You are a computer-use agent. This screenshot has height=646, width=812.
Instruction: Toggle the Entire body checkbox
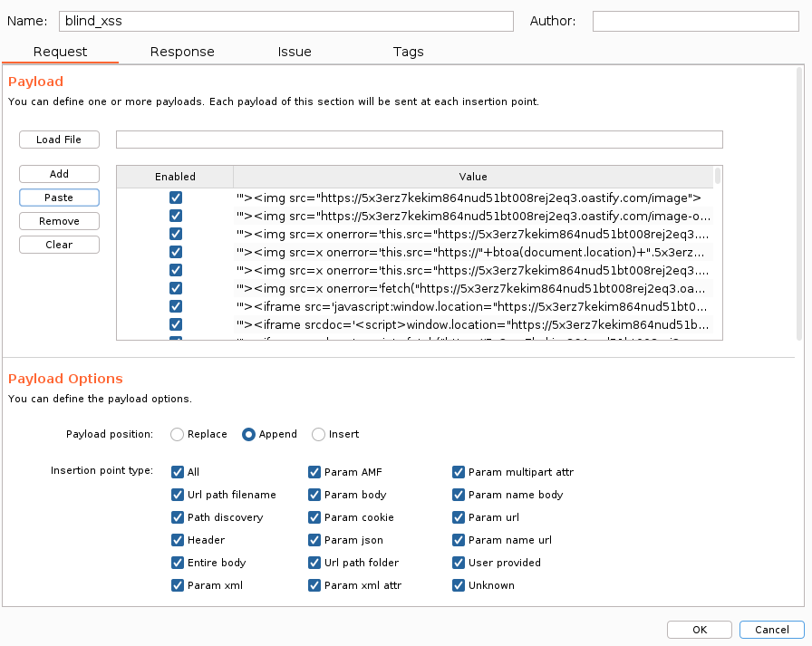177,563
